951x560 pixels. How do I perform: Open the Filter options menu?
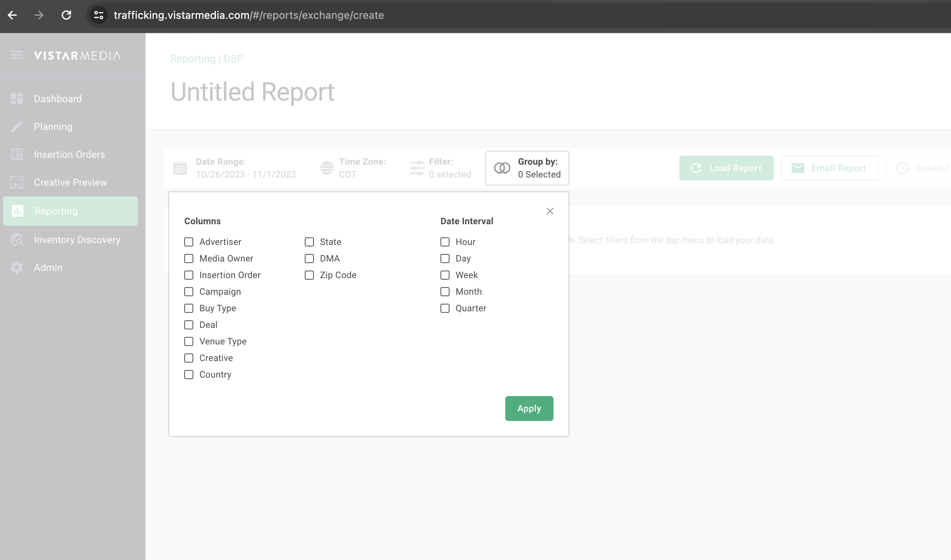440,168
